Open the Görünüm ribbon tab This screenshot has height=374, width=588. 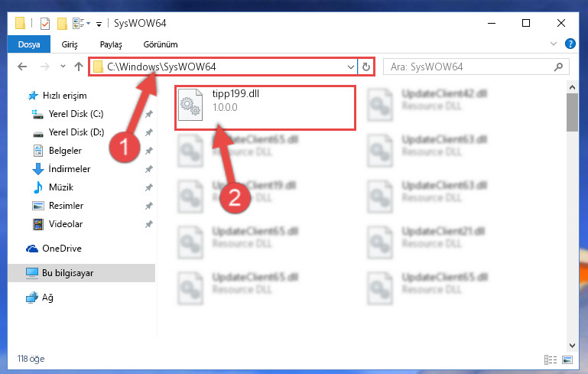[161, 44]
